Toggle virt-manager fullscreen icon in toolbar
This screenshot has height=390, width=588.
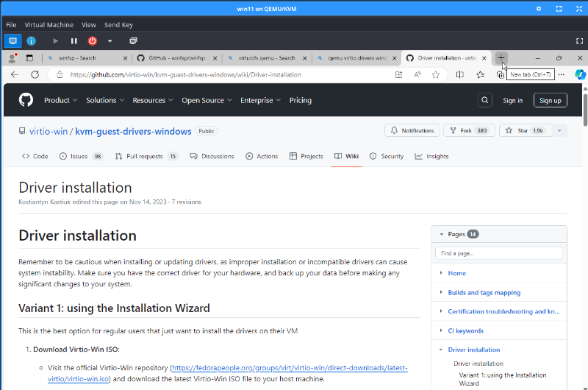pos(579,41)
